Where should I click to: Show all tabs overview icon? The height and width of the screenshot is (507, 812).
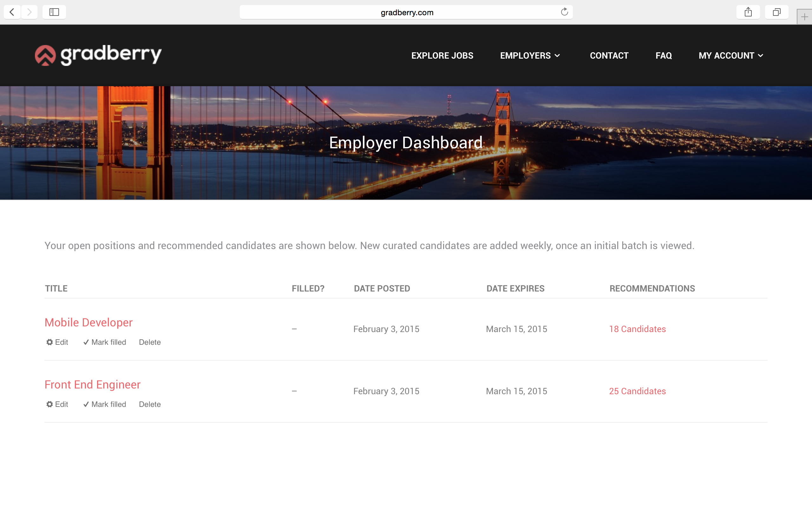click(x=776, y=12)
